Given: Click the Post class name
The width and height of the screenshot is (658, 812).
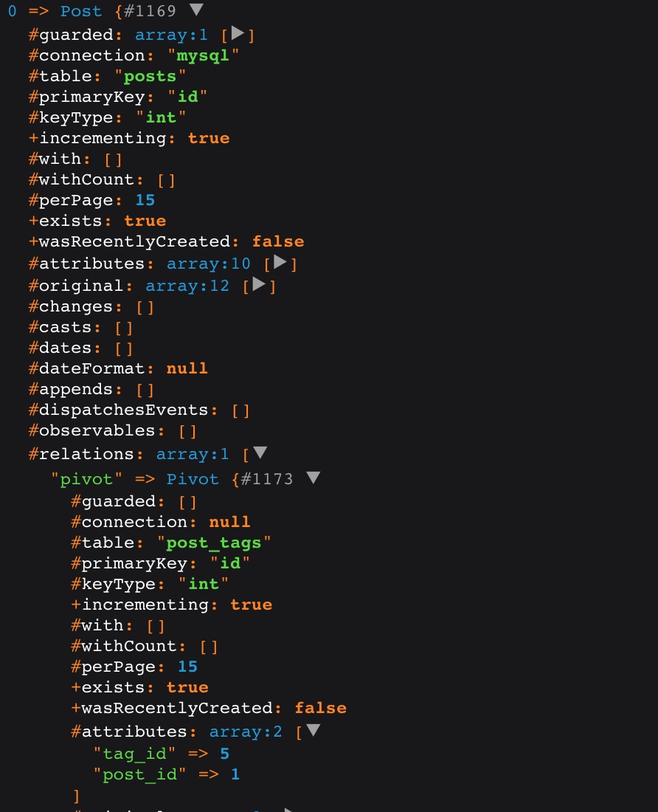Looking at the screenshot, I should click(x=80, y=11).
